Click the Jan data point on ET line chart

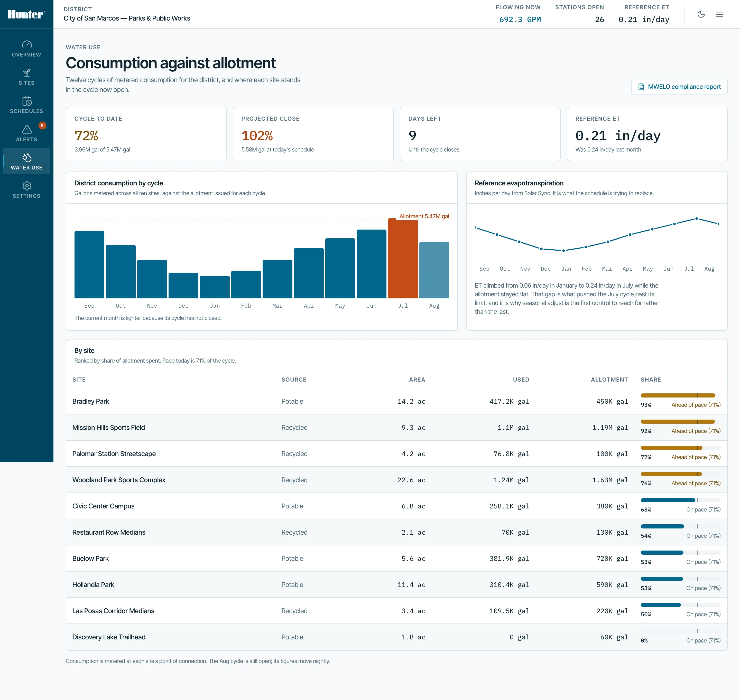563,251
